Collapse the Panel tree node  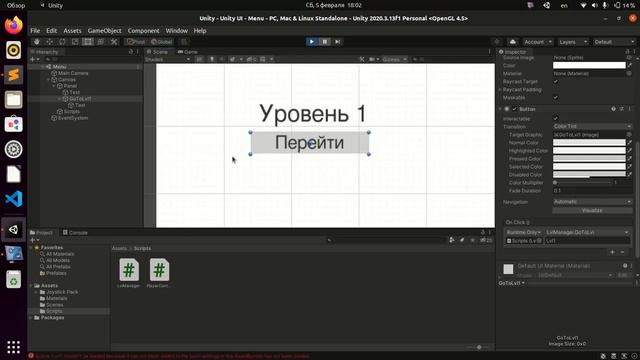click(x=54, y=86)
